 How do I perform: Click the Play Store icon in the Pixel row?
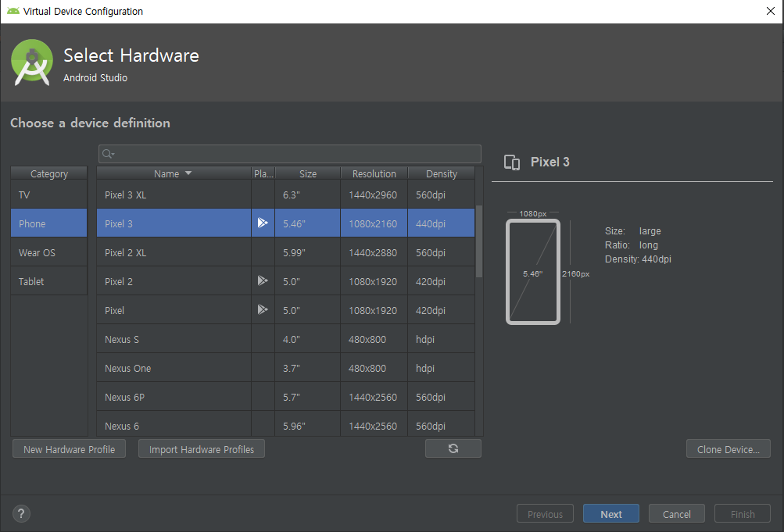(263, 309)
